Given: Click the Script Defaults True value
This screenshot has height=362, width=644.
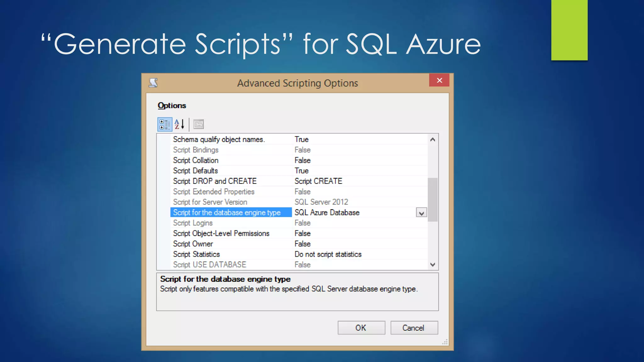Looking at the screenshot, I should (x=302, y=171).
